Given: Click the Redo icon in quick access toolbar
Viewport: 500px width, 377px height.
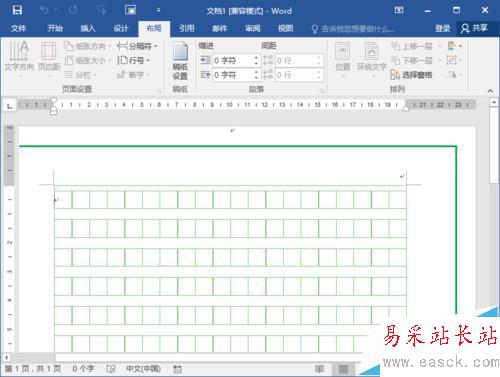Looking at the screenshot, I should [x=73, y=10].
